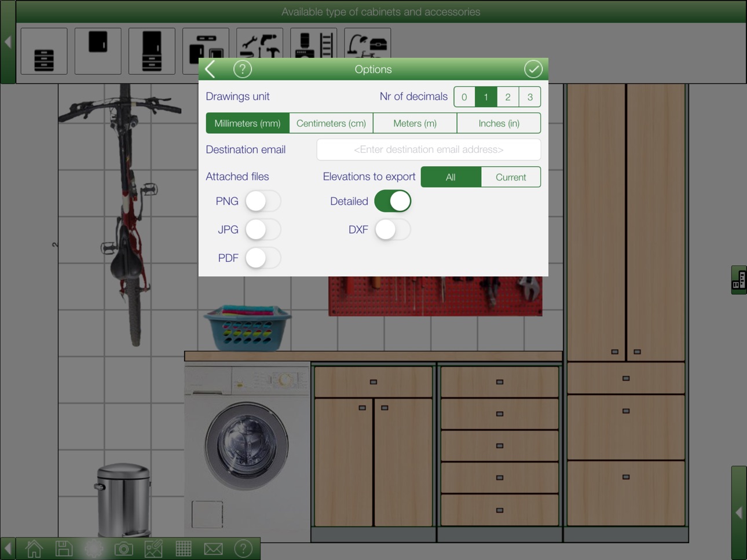Go to Home from bottom toolbar
This screenshot has height=560, width=747.
pyautogui.click(x=34, y=548)
